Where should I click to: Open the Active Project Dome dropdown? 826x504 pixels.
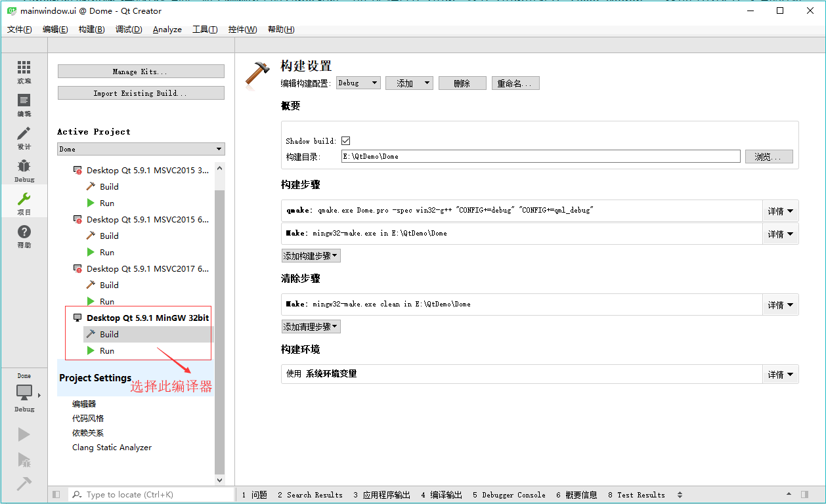point(141,149)
